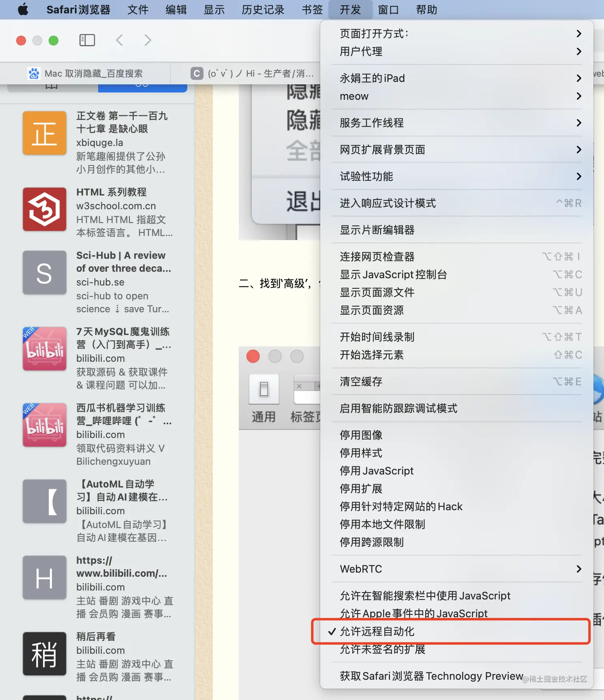Open the 历史记录 menu
The height and width of the screenshot is (700, 604).
click(263, 10)
